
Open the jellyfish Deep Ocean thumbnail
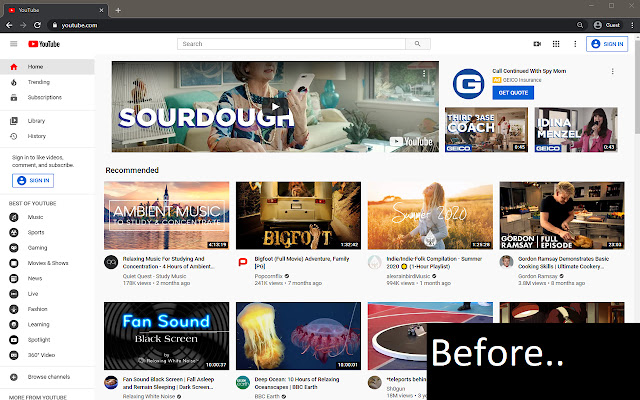(x=298, y=336)
